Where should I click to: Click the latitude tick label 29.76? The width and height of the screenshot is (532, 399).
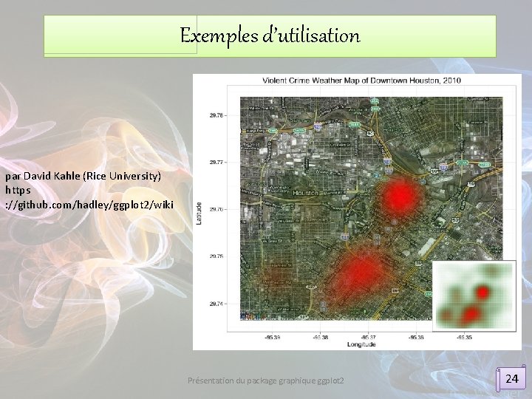[216, 209]
